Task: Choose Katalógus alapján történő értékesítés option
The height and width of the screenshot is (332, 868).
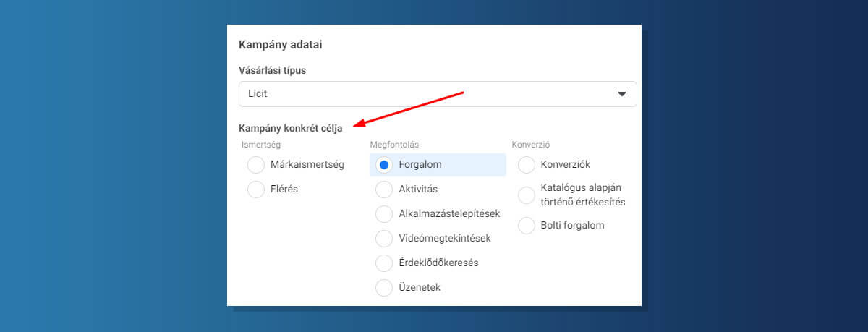Action: [x=527, y=195]
